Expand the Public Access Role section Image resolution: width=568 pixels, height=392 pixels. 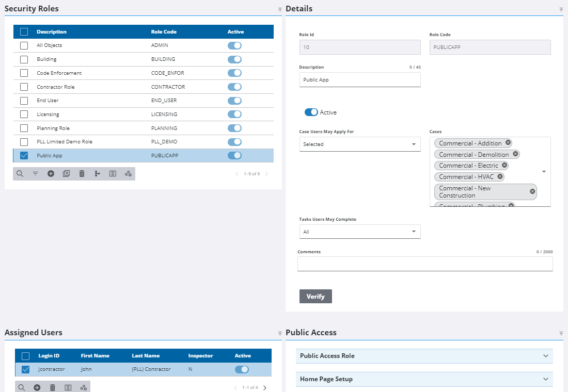click(424, 356)
